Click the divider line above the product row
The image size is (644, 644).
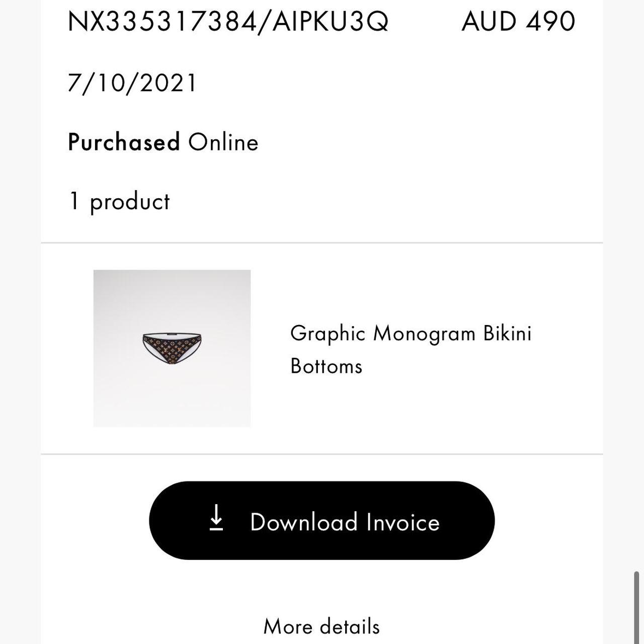322,243
